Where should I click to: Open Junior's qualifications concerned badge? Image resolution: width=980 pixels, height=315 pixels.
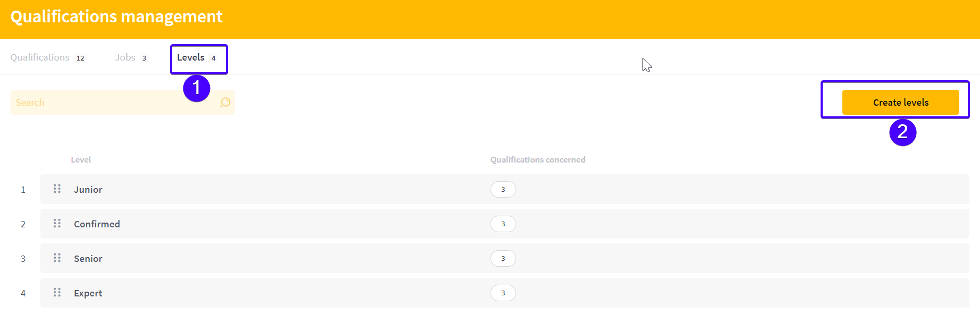click(x=503, y=189)
